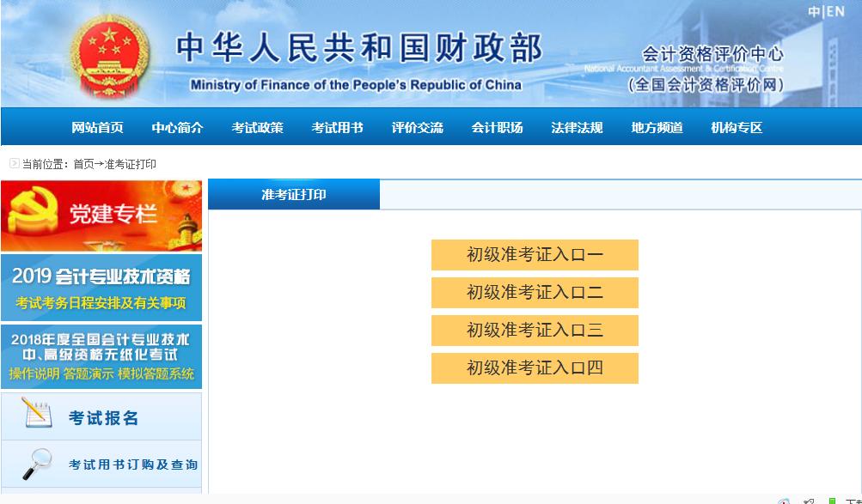Click the 首页 breadcrumb link

pos(83,163)
